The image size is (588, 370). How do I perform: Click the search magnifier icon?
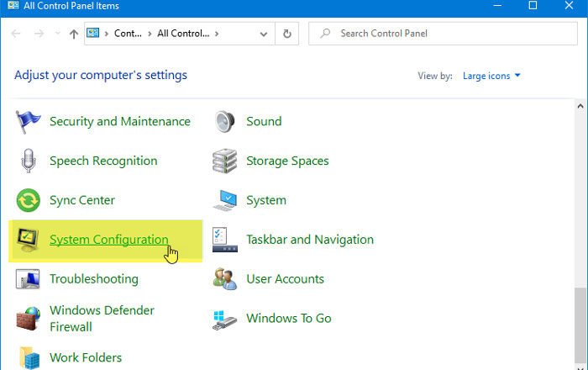tap(325, 34)
